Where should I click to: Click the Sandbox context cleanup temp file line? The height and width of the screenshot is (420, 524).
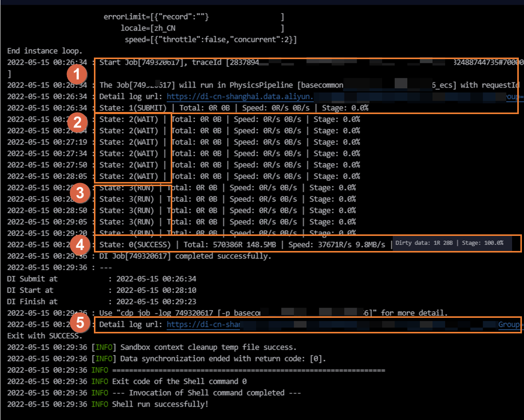click(151, 347)
